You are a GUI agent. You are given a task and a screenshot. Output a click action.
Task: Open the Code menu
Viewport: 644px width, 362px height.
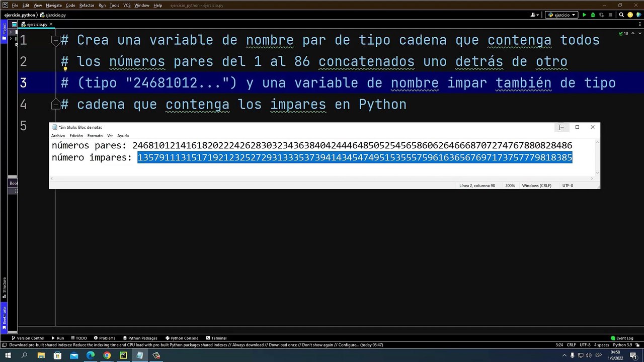(70, 5)
